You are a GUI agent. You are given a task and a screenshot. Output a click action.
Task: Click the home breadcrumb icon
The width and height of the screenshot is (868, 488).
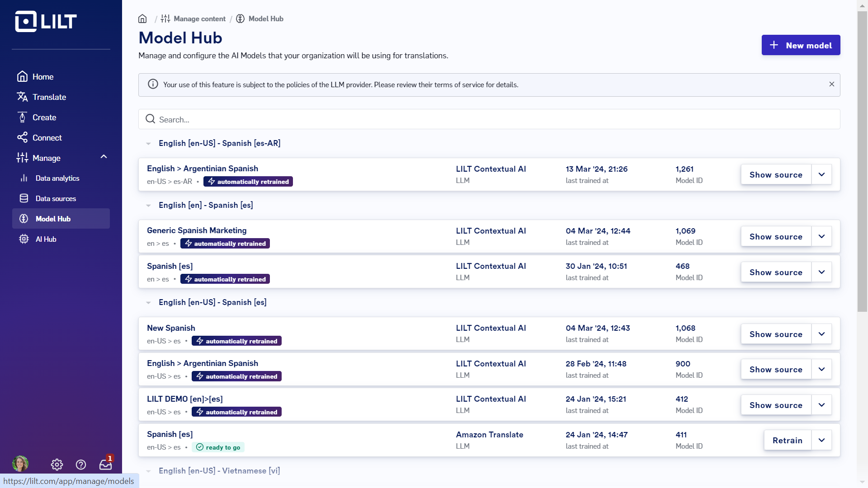click(142, 19)
